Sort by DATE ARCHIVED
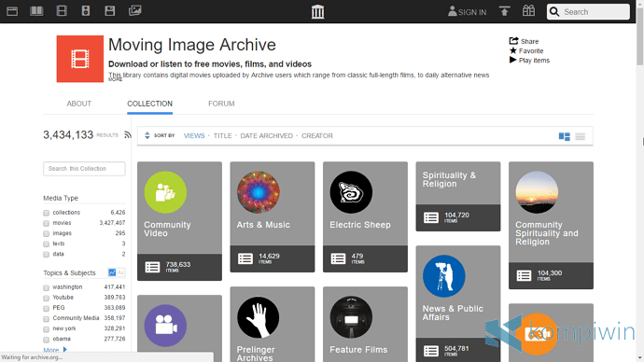 pyautogui.click(x=267, y=135)
